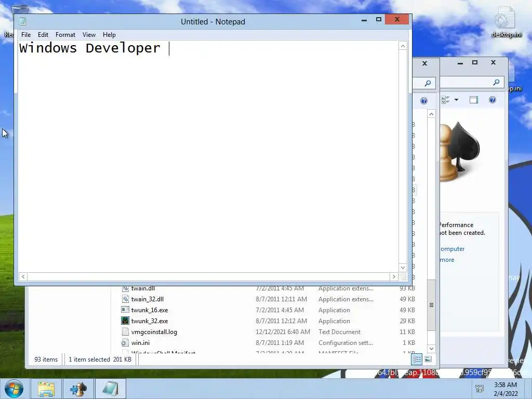Select desktop.ini icon on desktop
This screenshot has width=532, height=399.
pos(506,21)
